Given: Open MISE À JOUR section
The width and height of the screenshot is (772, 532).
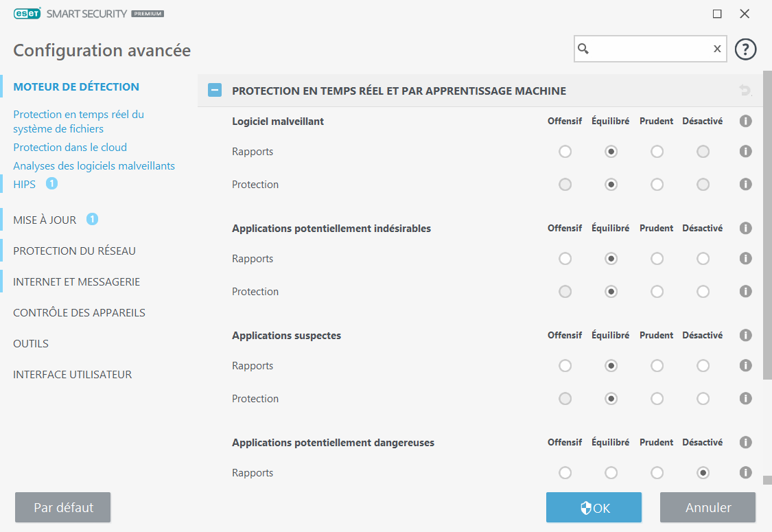Looking at the screenshot, I should pyautogui.click(x=45, y=220).
